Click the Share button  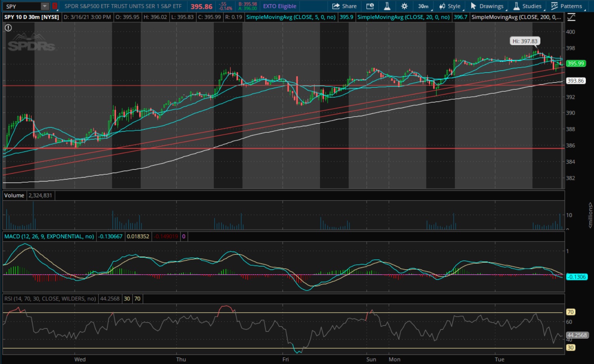point(344,6)
